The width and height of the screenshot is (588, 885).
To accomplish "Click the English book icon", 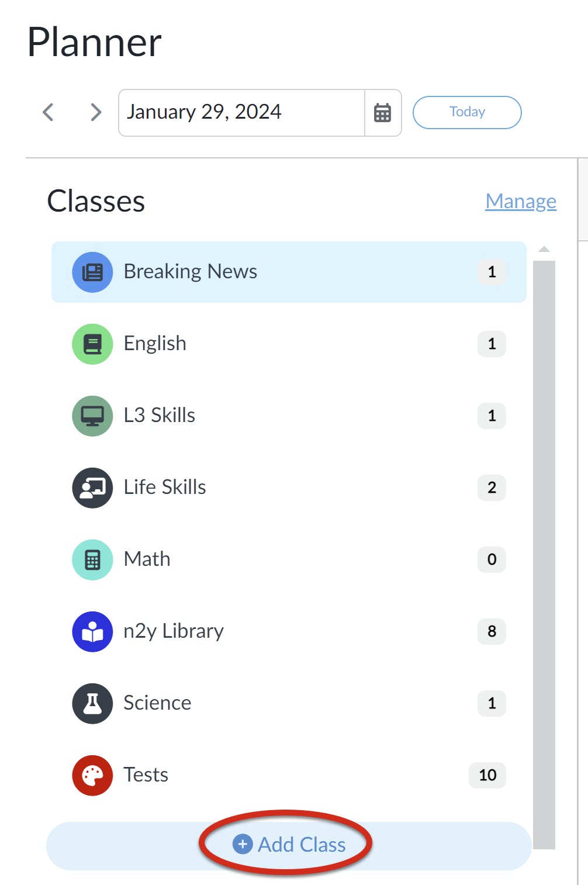I will [x=92, y=344].
